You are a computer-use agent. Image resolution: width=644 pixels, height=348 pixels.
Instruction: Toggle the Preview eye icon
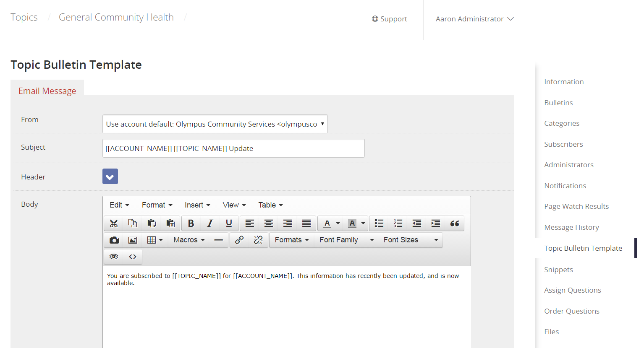click(x=113, y=256)
